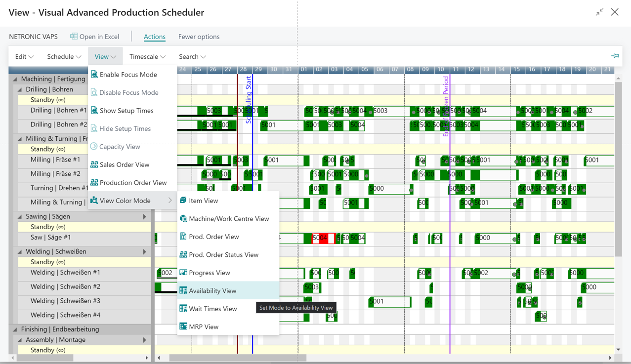Choose the Machine/Work Centre View icon
This screenshot has width=631, height=364.
click(x=182, y=218)
